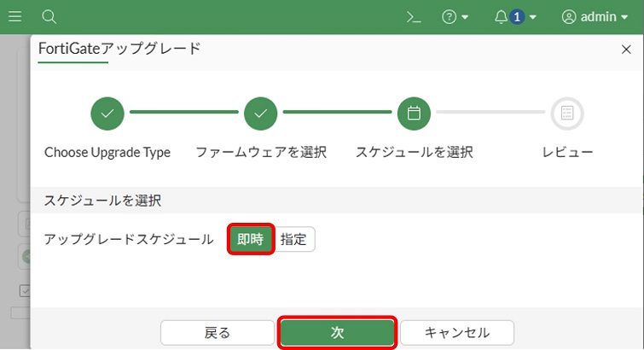Open the hamburger navigation menu

pyautogui.click(x=15, y=16)
